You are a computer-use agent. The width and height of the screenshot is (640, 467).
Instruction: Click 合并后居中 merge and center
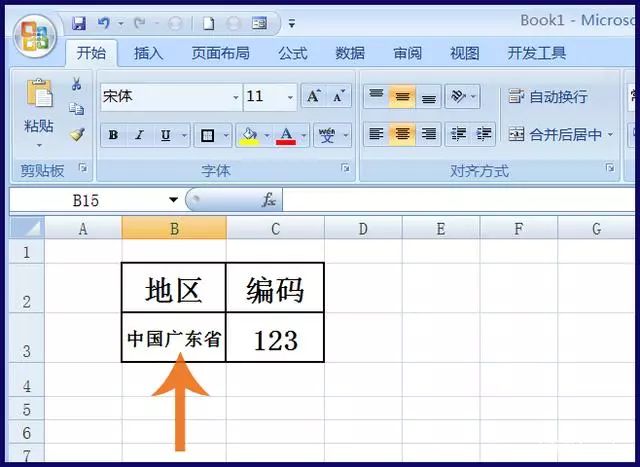click(x=555, y=134)
